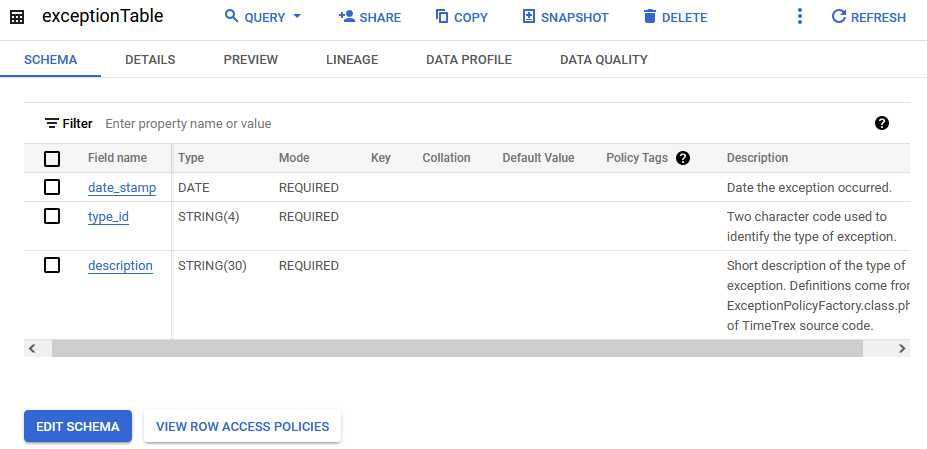Screen dimensions: 927x449
Task: Click View Row Access Policies button
Action: pyautogui.click(x=242, y=426)
